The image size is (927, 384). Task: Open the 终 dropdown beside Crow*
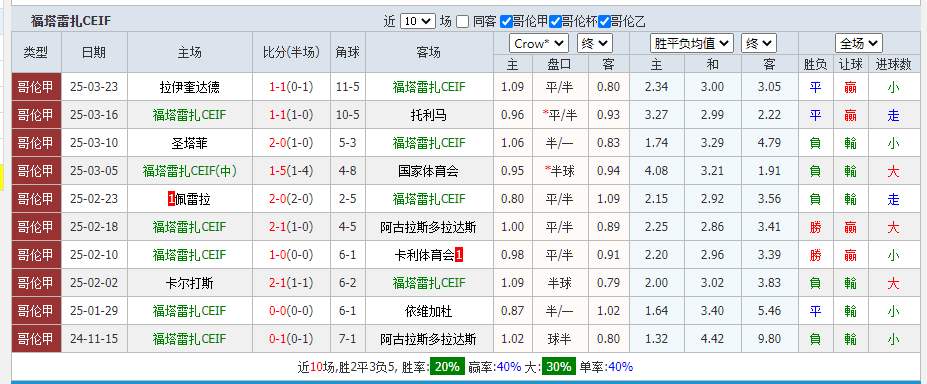point(595,44)
